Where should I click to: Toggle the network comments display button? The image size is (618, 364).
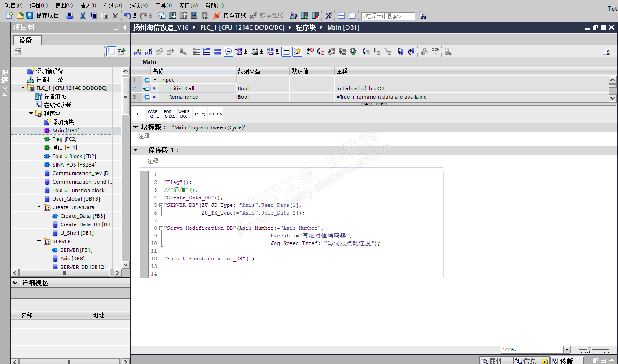tap(286, 52)
